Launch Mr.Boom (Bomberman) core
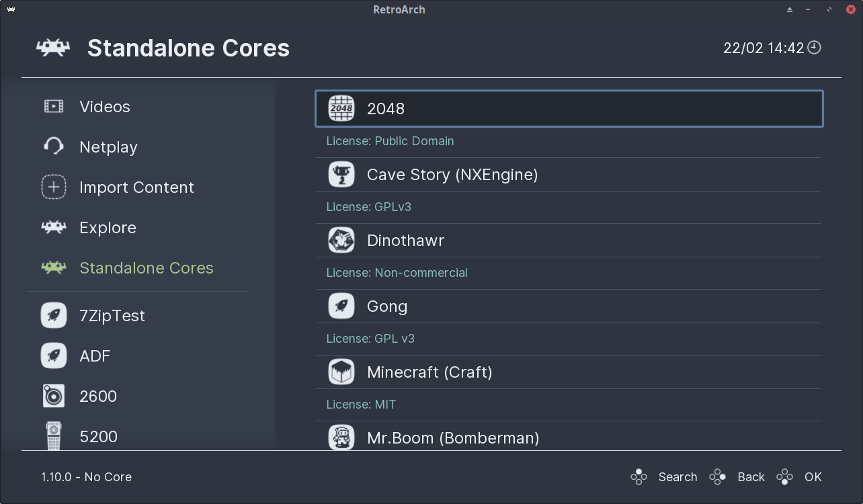Viewport: 863px width, 504px height. point(569,437)
